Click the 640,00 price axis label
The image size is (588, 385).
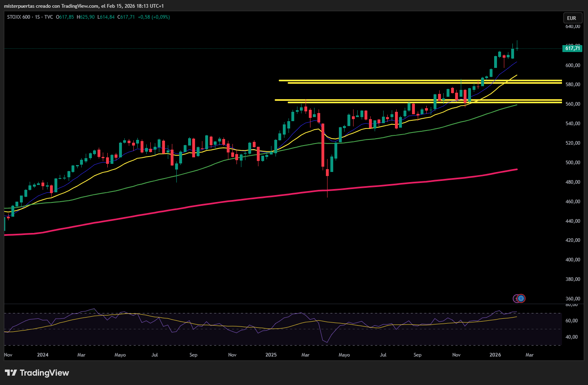pos(573,26)
